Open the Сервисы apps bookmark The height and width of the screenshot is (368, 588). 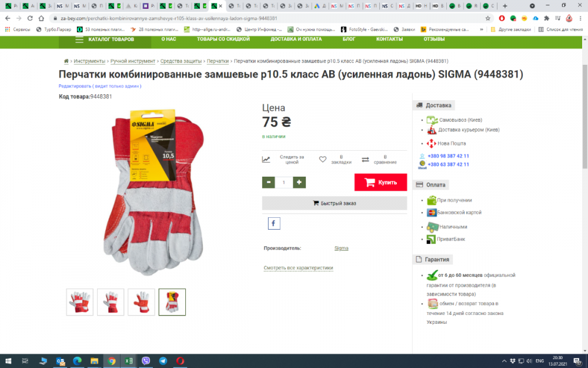[17, 29]
